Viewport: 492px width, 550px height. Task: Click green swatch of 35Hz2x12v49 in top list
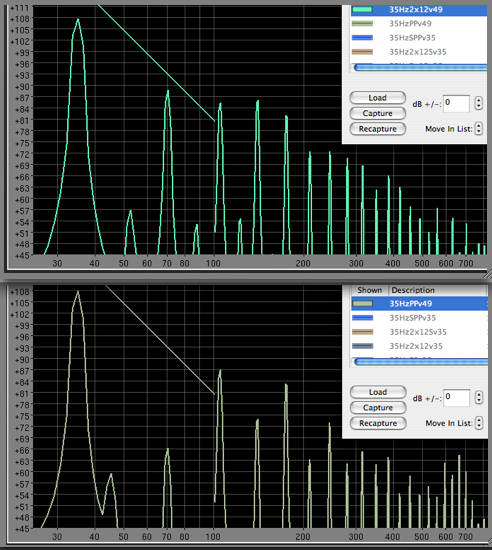pos(362,9)
